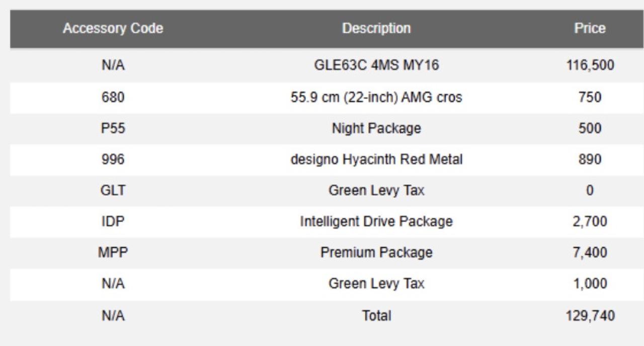The height and width of the screenshot is (346, 644).
Task: Select the 1,000 Green Levy Tax price
Action: click(590, 284)
